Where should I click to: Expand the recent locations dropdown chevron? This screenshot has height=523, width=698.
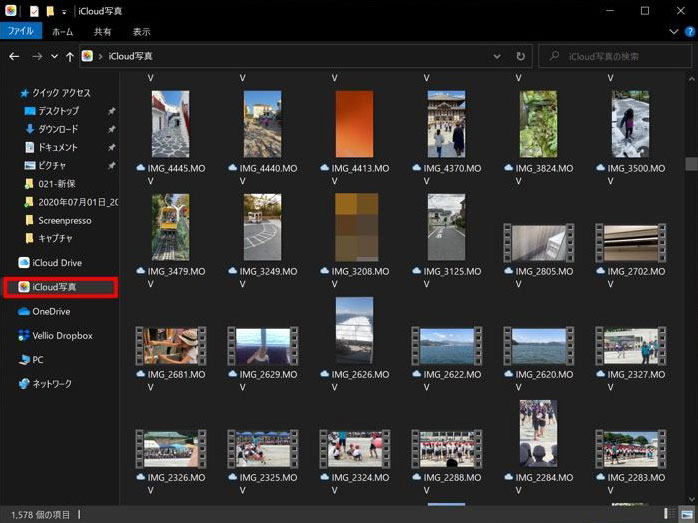[x=53, y=57]
